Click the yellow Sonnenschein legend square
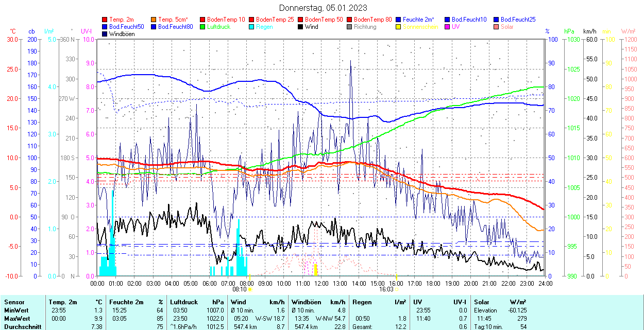The height and width of the screenshot is (330, 644). coord(398,27)
